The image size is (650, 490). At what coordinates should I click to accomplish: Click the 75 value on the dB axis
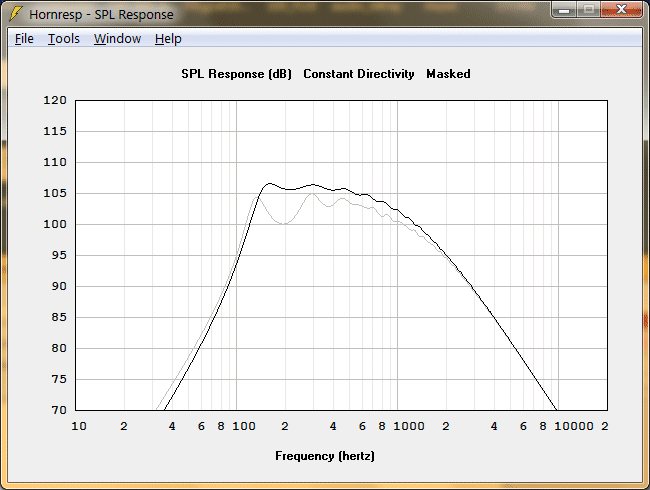(58, 379)
